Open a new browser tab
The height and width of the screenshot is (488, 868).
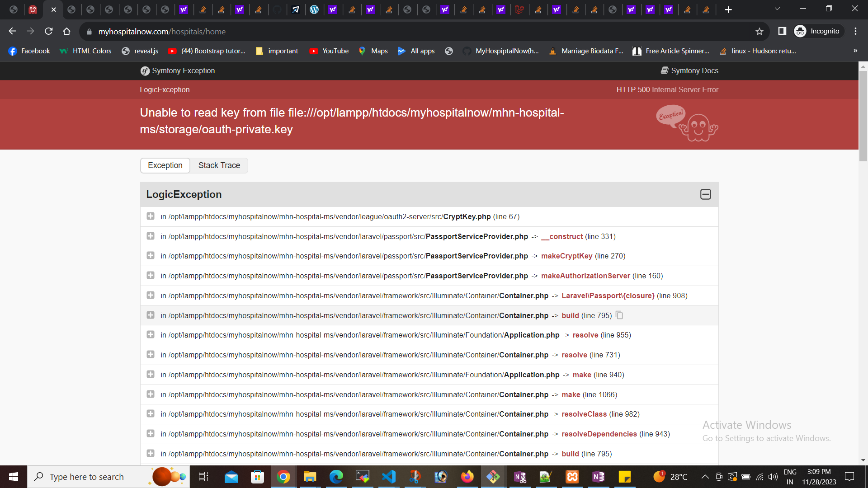tap(728, 9)
